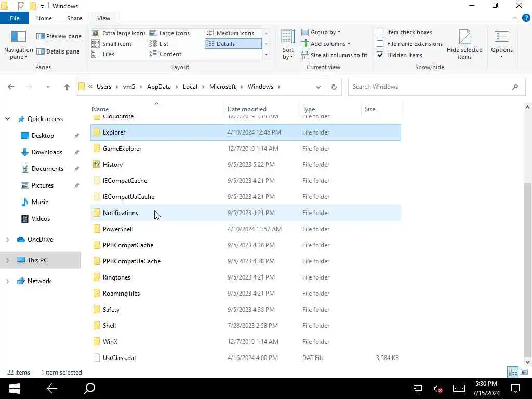Switch layout to List view
Image resolution: width=532 pixels, height=399 pixels.
click(158, 44)
